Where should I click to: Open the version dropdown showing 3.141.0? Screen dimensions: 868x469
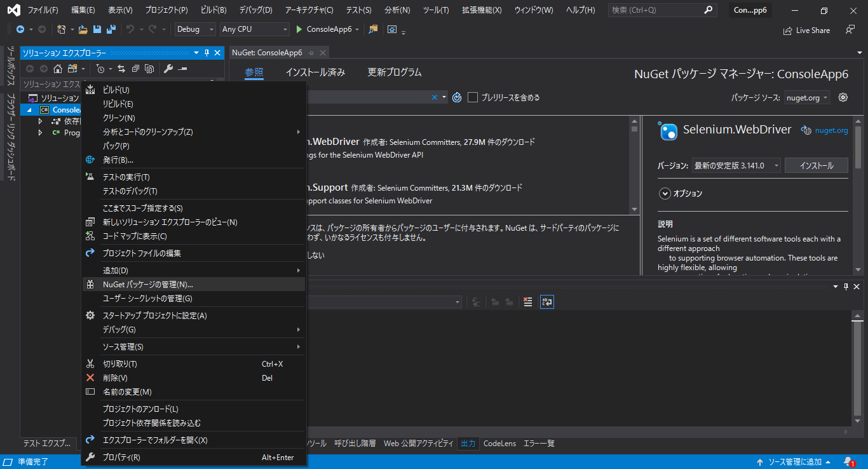pyautogui.click(x=736, y=165)
